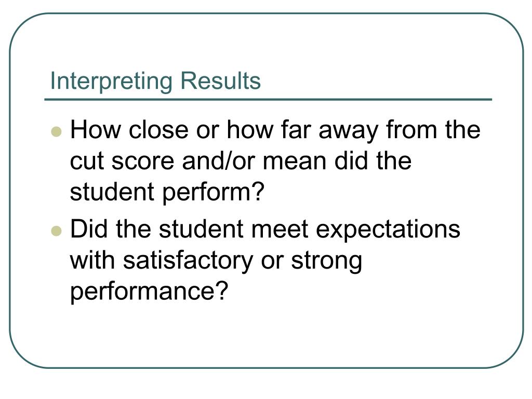Click the phrase 'cut score' in first bullet
This screenshot has width=532, height=399.
coord(122,162)
